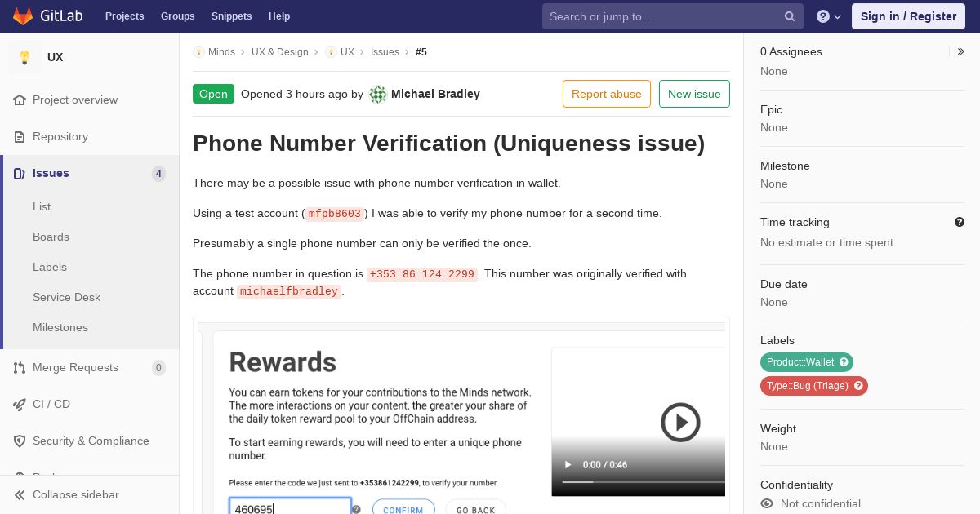Click Sign in / Register button
This screenshot has width=980, height=514.
(908, 16)
